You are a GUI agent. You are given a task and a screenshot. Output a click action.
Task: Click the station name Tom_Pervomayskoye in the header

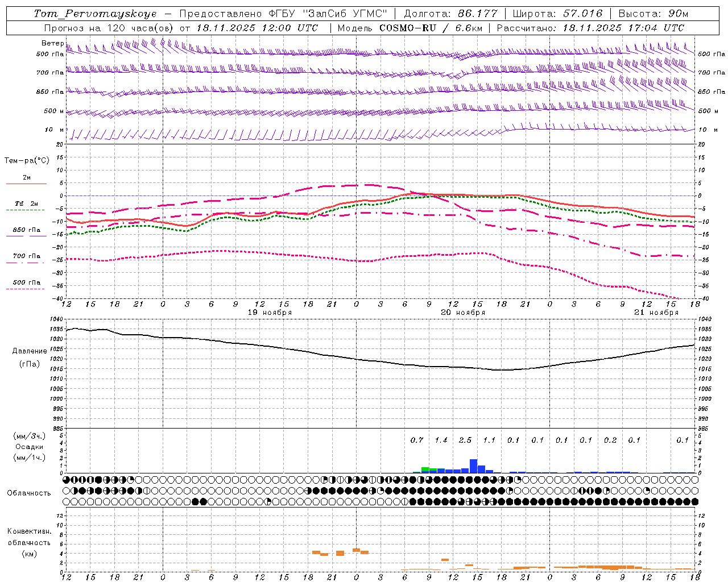tap(95, 14)
